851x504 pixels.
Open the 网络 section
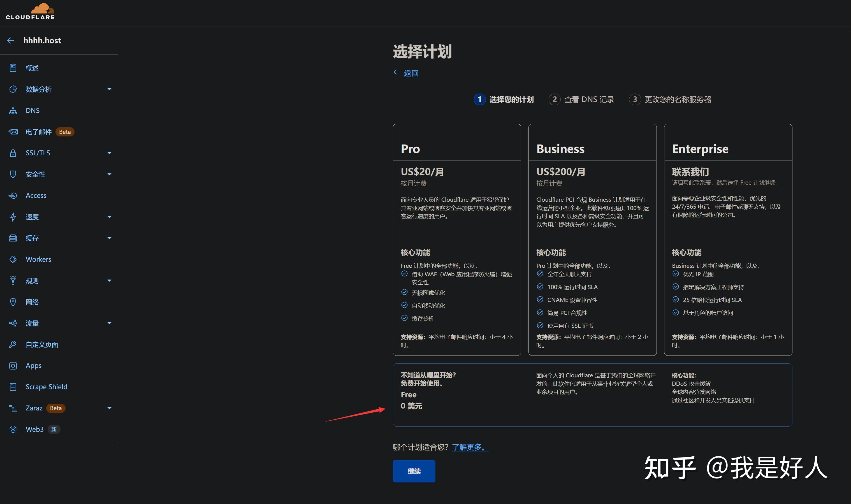tap(32, 302)
